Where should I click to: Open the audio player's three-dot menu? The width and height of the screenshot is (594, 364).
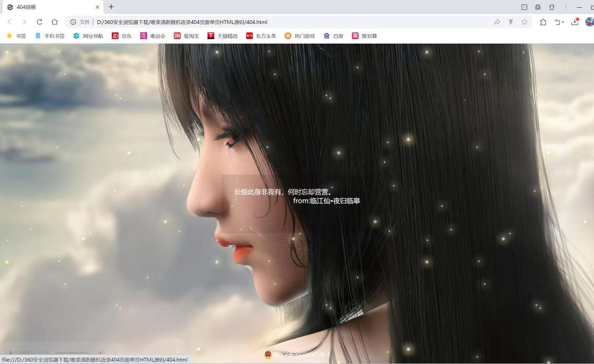point(115,352)
